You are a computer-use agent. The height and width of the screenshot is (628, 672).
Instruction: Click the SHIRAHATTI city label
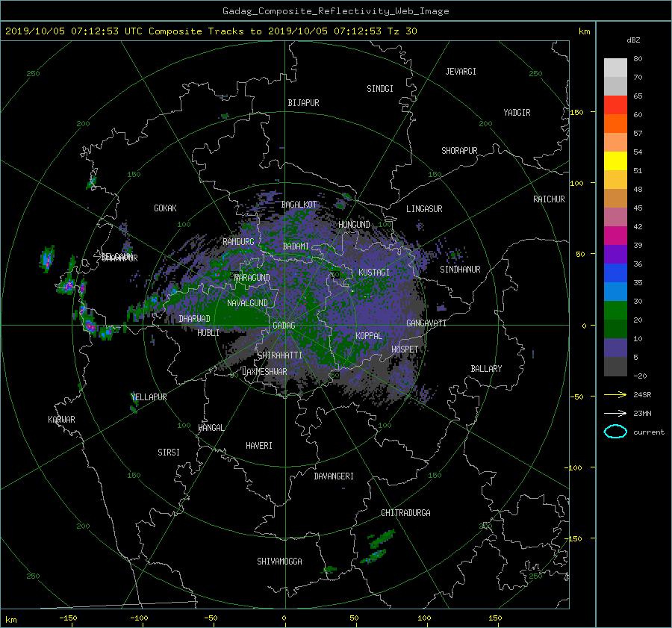(x=280, y=355)
